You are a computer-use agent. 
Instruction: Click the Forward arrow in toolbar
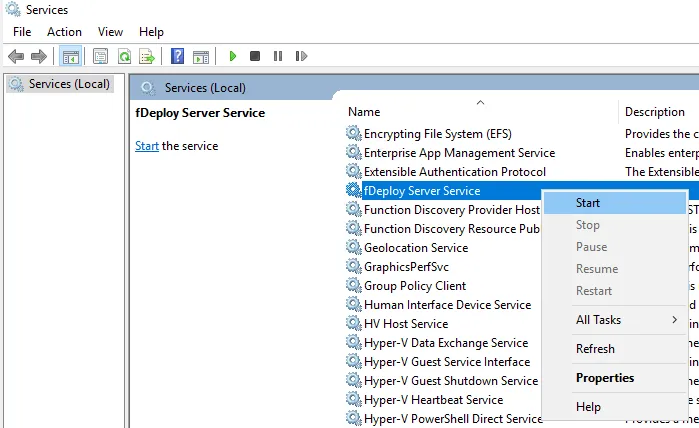click(x=39, y=57)
